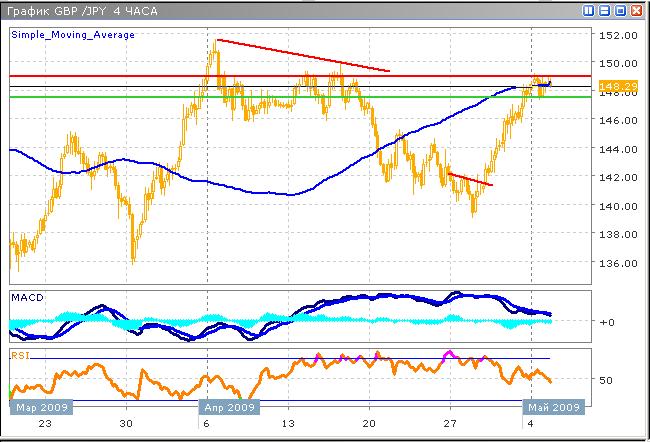Click the Май 2009 month marker
The height and width of the screenshot is (442, 650).
click(x=552, y=408)
